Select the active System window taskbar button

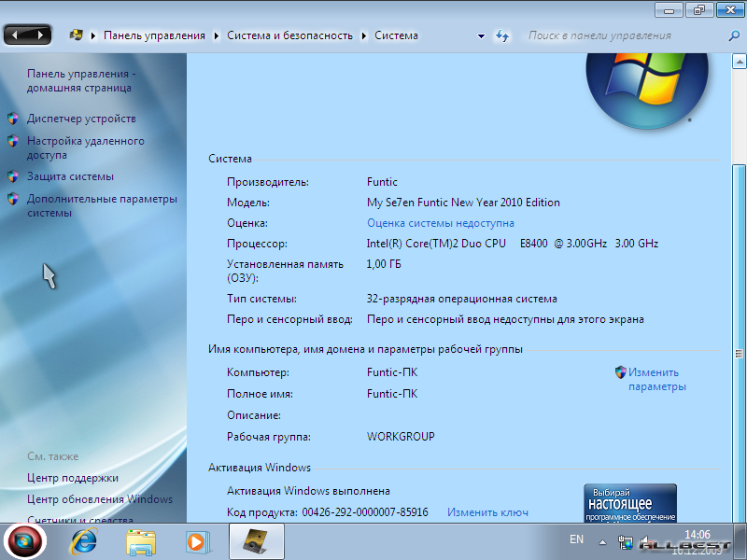click(x=257, y=541)
